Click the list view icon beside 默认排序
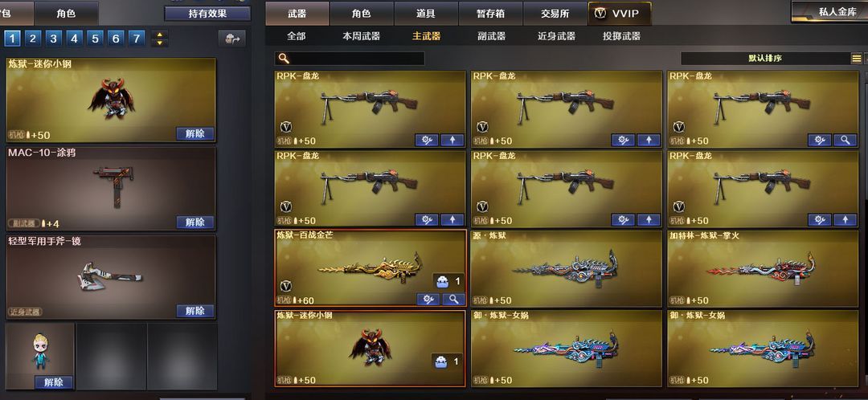 pos(857,59)
